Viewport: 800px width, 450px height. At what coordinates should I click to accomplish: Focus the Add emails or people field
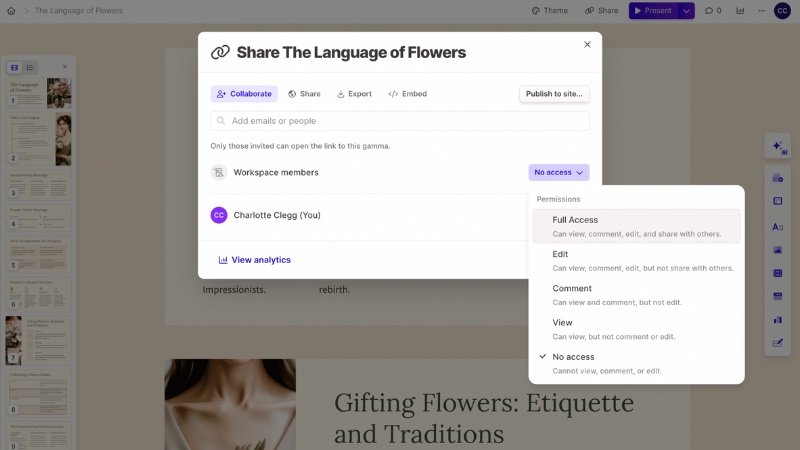(400, 121)
